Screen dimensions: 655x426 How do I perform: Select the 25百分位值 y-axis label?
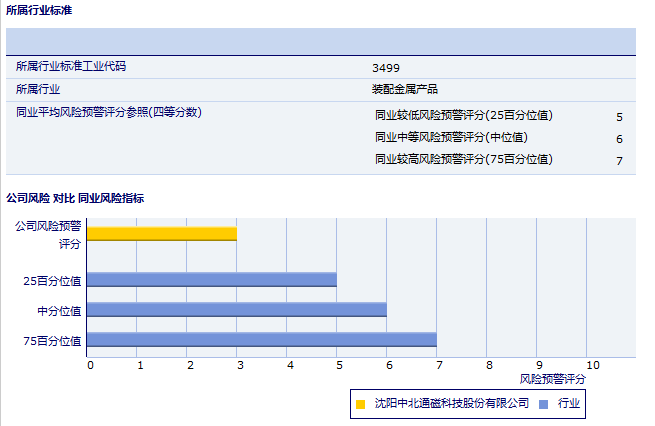(53, 282)
